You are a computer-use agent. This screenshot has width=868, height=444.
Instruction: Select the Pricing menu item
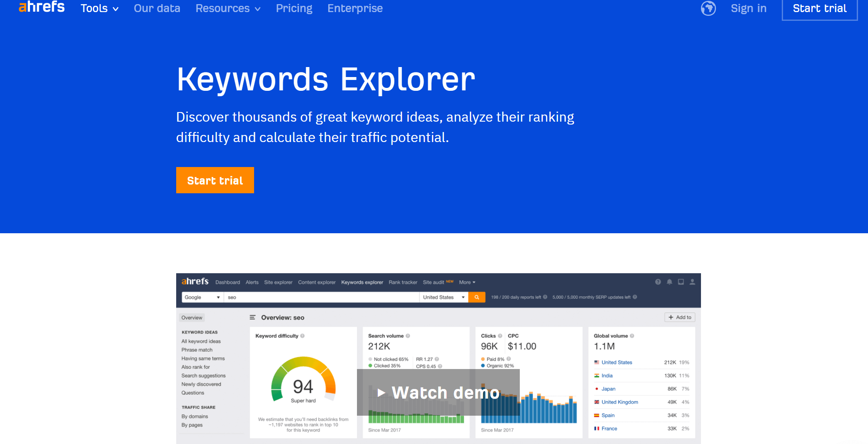tap(294, 8)
